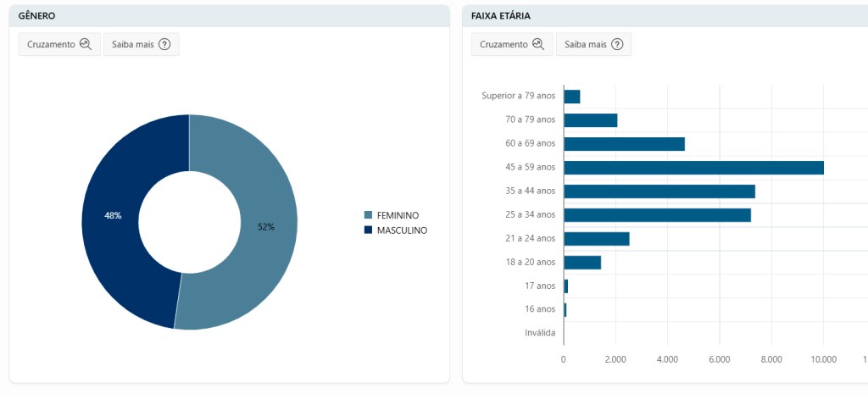868x394 pixels.
Task: Click the 21 a 24 anos bar
Action: coord(596,239)
